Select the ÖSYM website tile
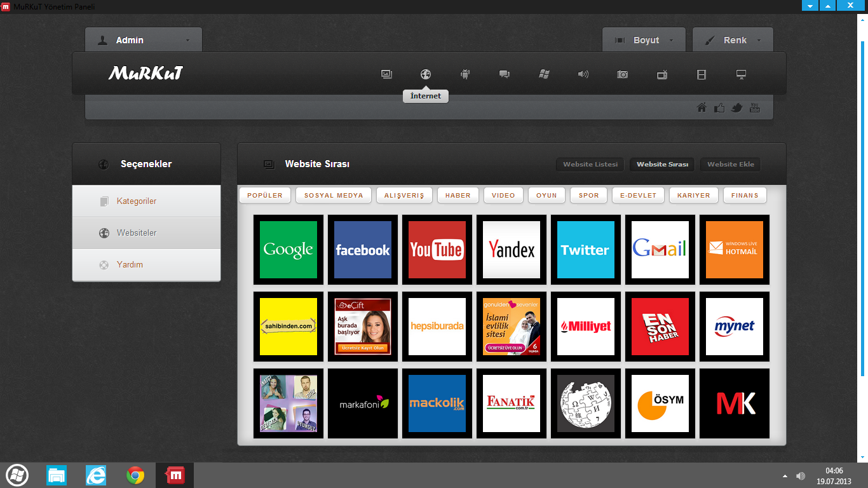This screenshot has height=488, width=868. pyautogui.click(x=660, y=403)
